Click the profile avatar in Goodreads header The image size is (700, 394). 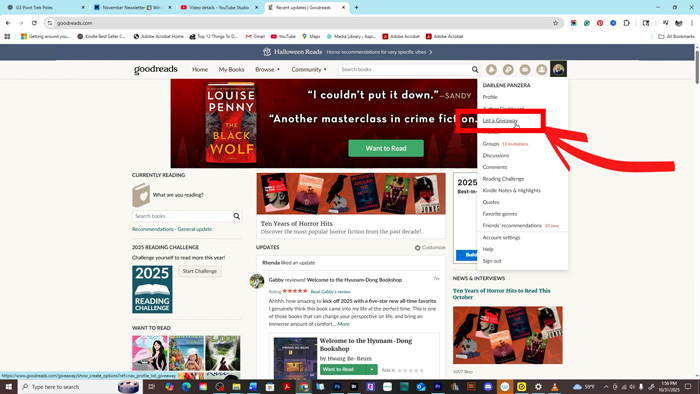[x=558, y=70]
